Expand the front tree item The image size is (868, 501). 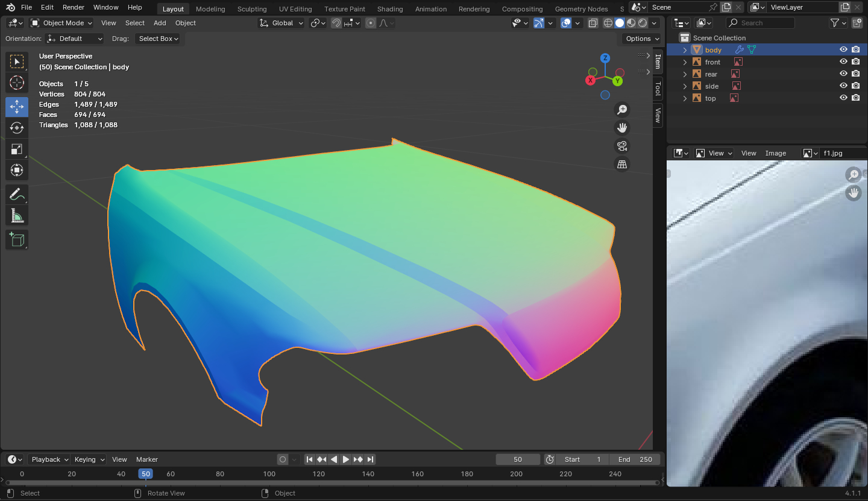685,62
